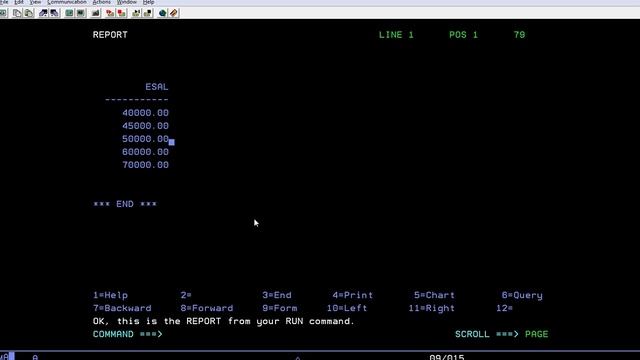
Task: Open the View menu
Action: click(35, 2)
